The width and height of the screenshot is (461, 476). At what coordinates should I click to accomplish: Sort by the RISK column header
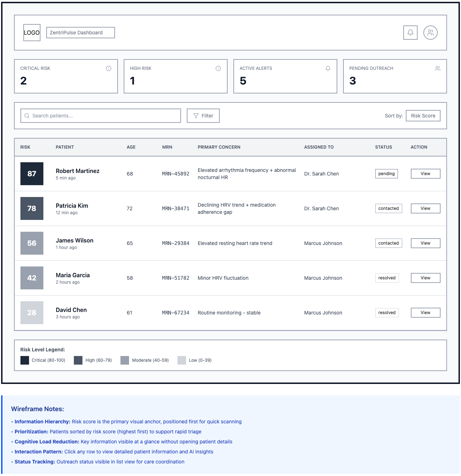25,147
